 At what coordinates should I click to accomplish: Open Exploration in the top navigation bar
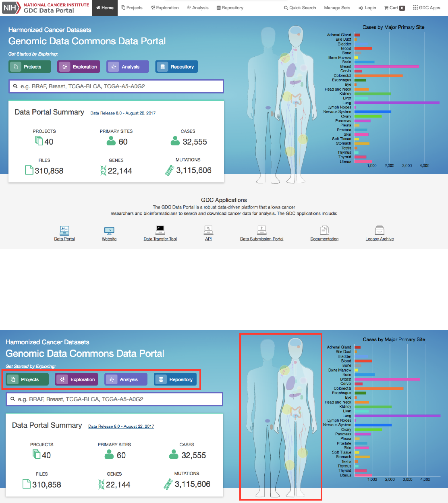point(165,8)
